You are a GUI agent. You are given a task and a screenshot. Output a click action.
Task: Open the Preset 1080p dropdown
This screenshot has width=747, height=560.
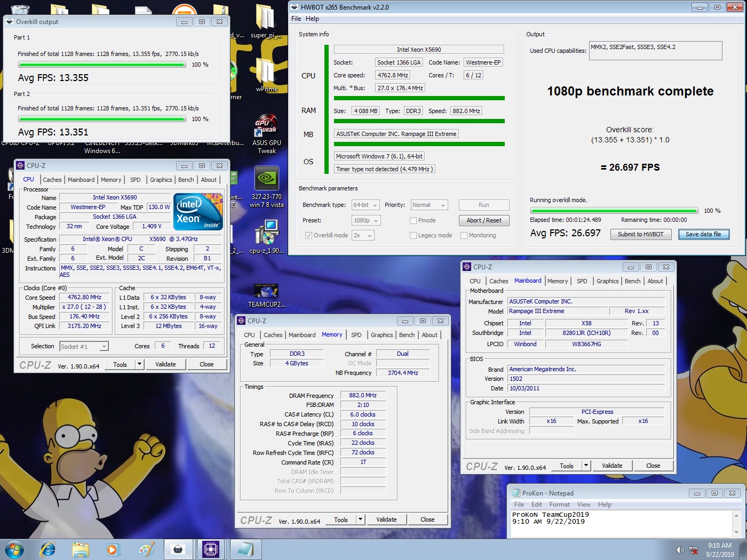pos(365,220)
